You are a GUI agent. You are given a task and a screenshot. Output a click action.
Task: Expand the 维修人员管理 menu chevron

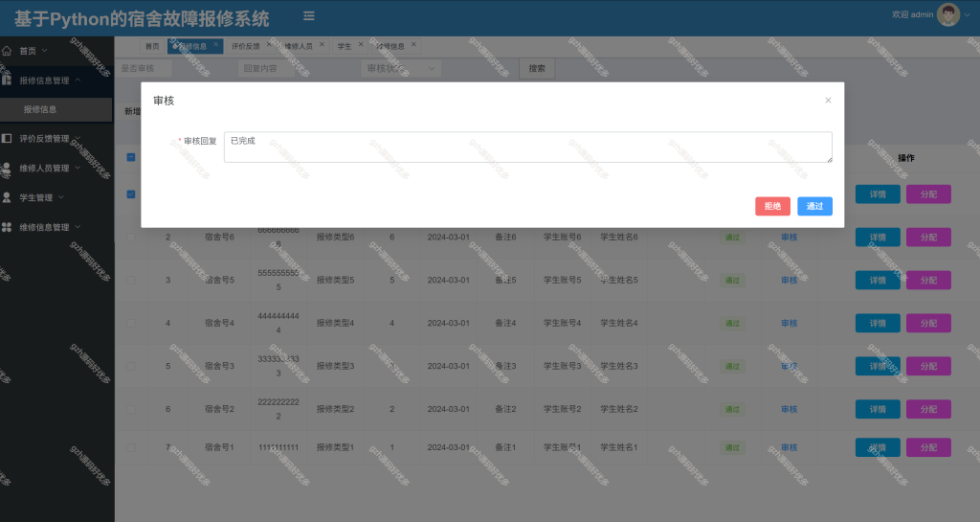tap(78, 168)
